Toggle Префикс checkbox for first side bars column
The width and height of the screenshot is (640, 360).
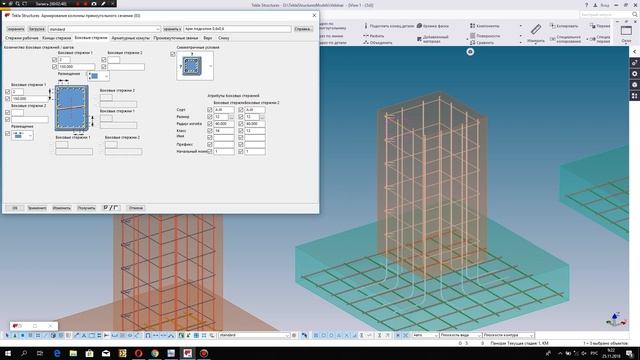pyautogui.click(x=209, y=144)
